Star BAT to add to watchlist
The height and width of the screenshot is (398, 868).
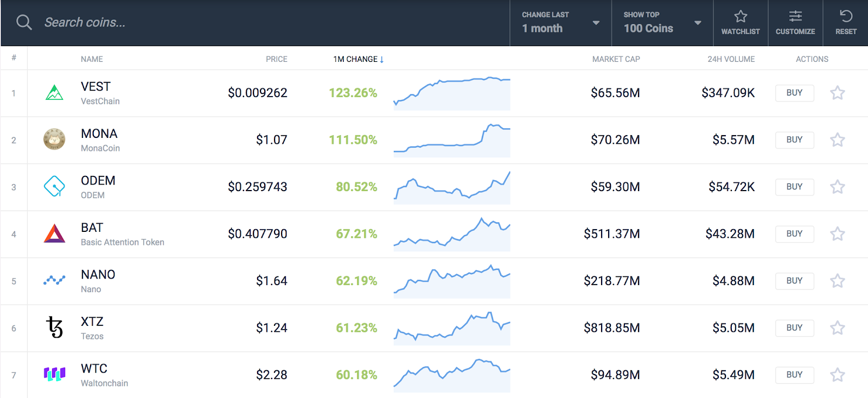pos(838,233)
